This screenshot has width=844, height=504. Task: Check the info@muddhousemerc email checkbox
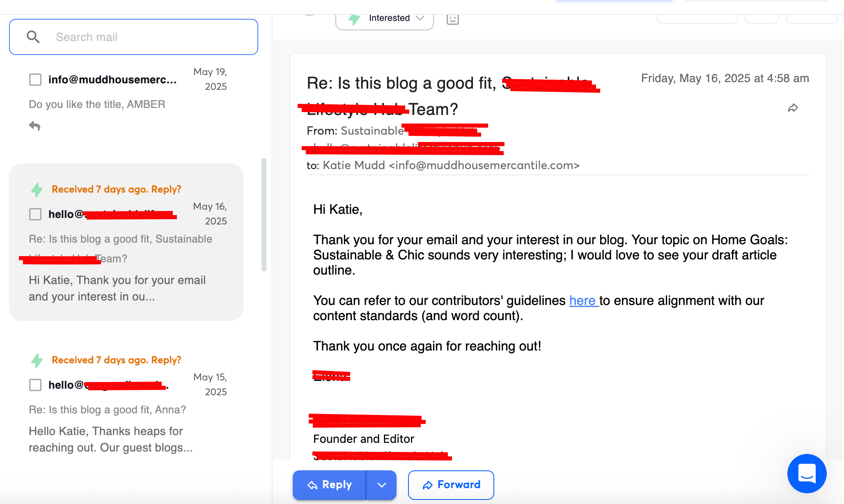coord(35,80)
